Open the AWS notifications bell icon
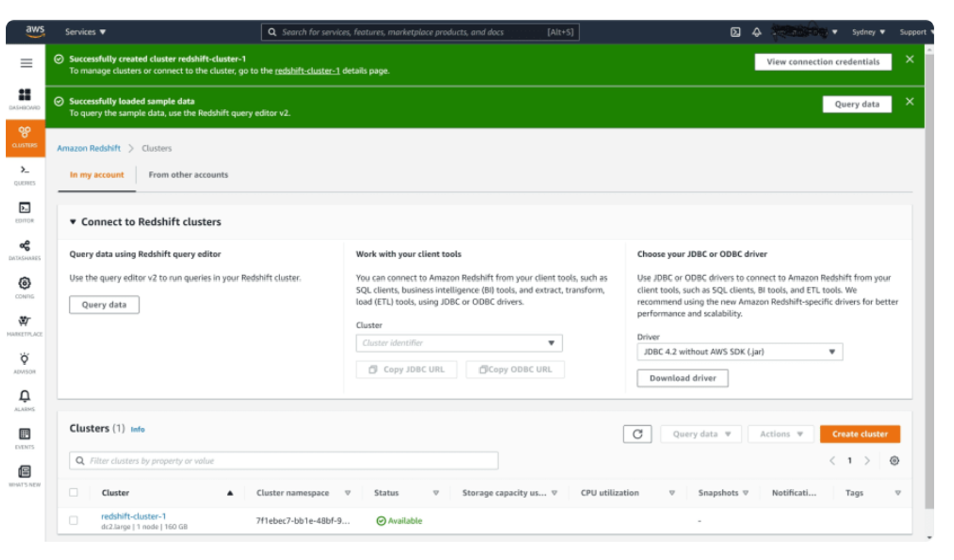 tap(757, 32)
